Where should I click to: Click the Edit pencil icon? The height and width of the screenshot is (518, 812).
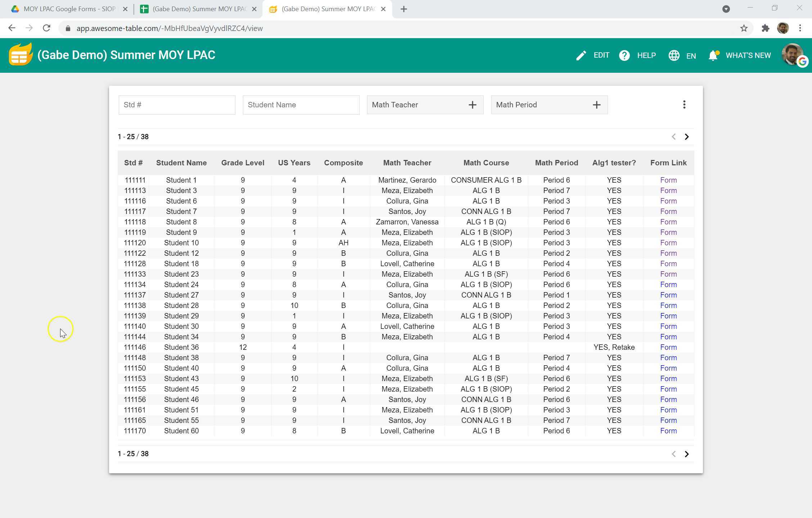[581, 55]
